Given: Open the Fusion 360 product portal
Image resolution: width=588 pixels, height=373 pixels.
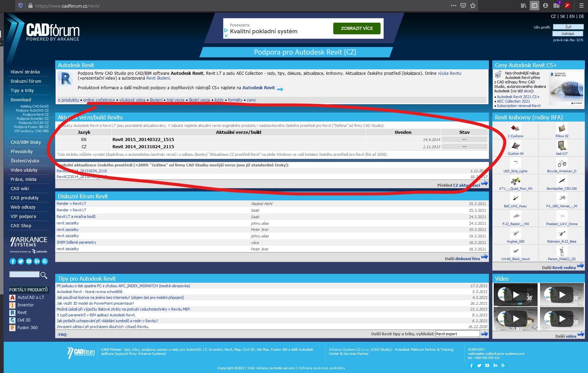Looking at the screenshot, I should point(27,328).
